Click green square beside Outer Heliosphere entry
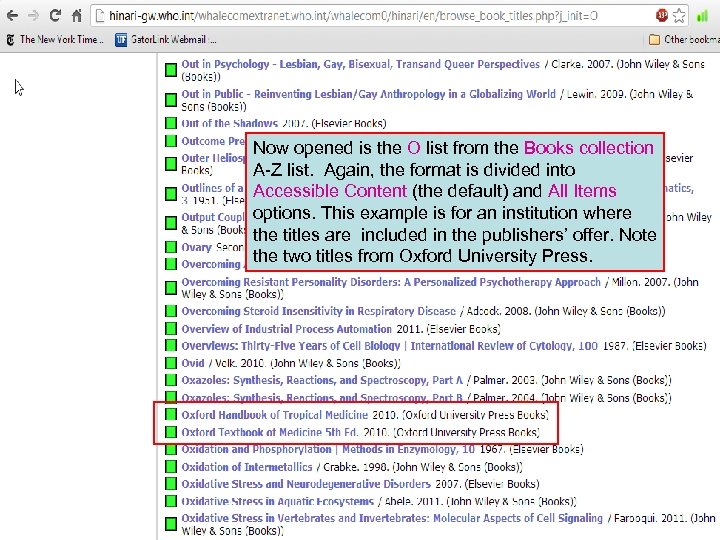Screen dimensions: 720x540 [x=171, y=163]
